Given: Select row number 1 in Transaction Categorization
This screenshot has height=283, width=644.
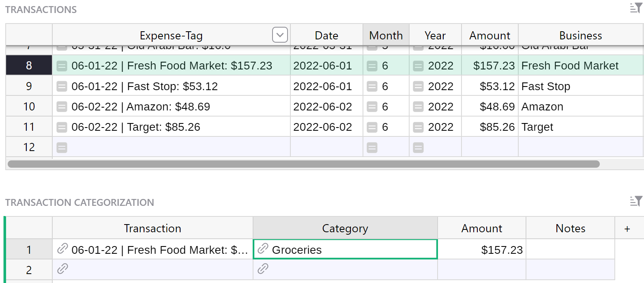Looking at the screenshot, I should coord(29,249).
